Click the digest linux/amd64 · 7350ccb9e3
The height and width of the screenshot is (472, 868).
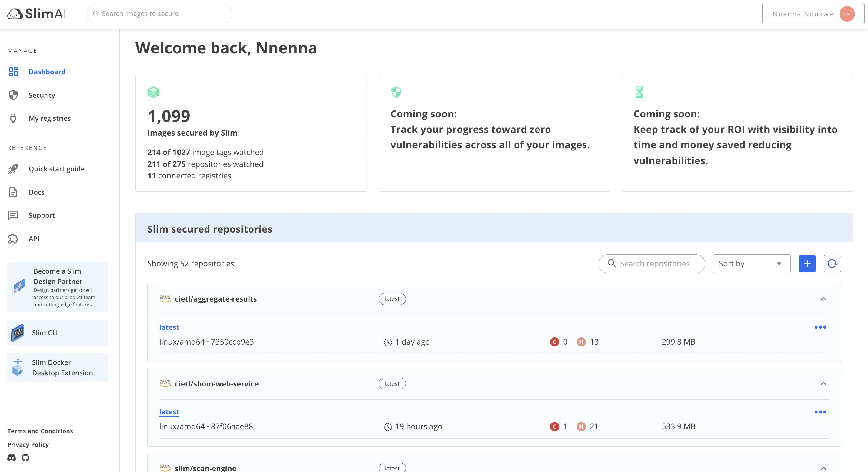pos(207,342)
